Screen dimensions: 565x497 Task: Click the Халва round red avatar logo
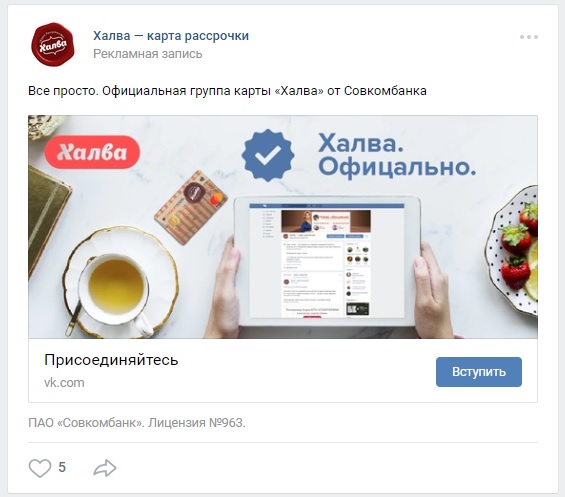point(53,45)
